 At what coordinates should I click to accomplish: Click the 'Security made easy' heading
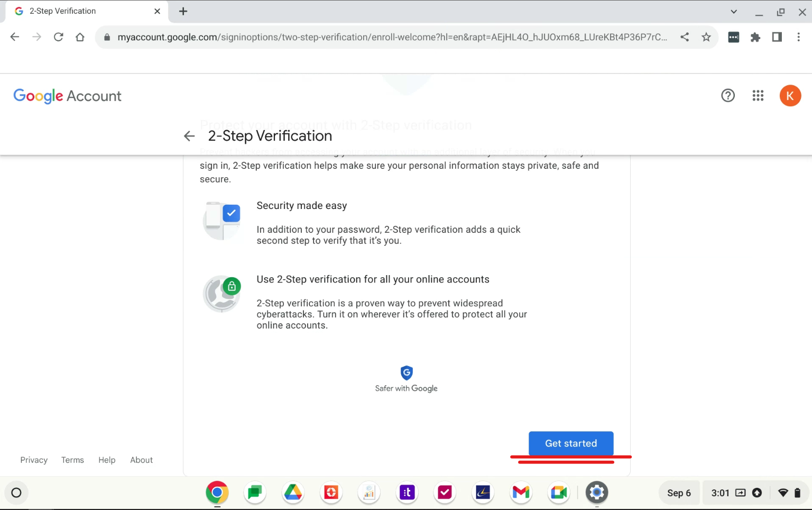pyautogui.click(x=302, y=206)
